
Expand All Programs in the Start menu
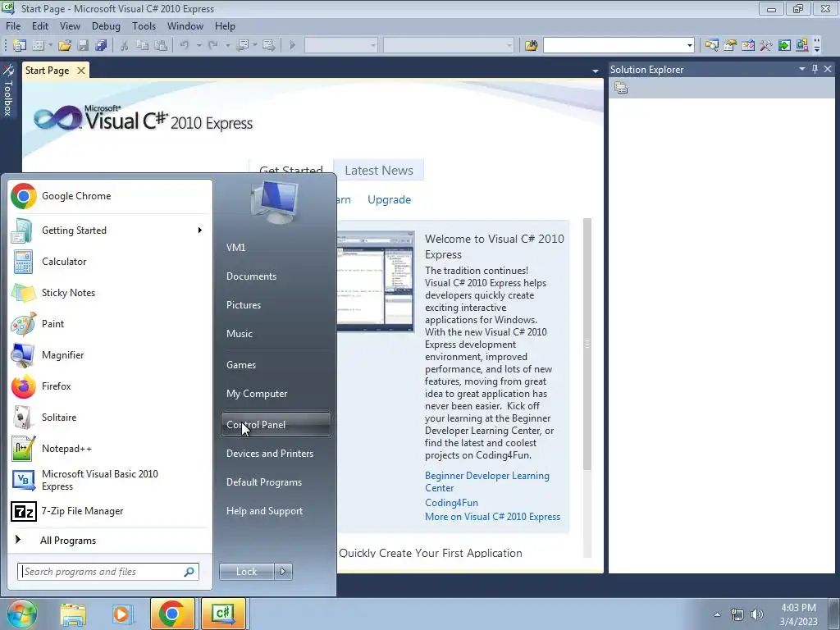click(110, 541)
